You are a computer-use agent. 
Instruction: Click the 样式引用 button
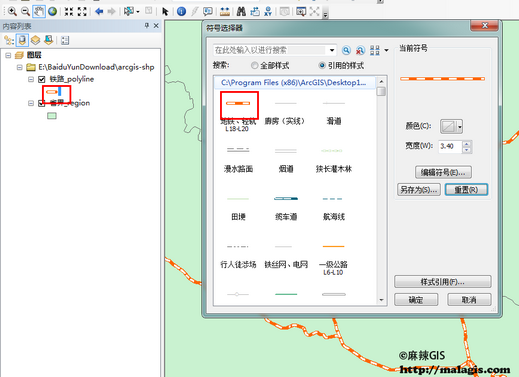click(x=443, y=282)
